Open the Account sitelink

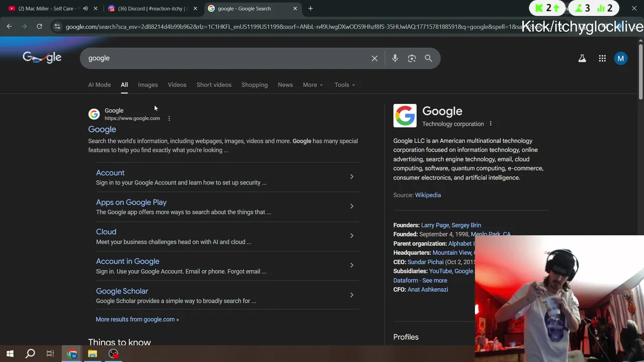click(x=110, y=173)
